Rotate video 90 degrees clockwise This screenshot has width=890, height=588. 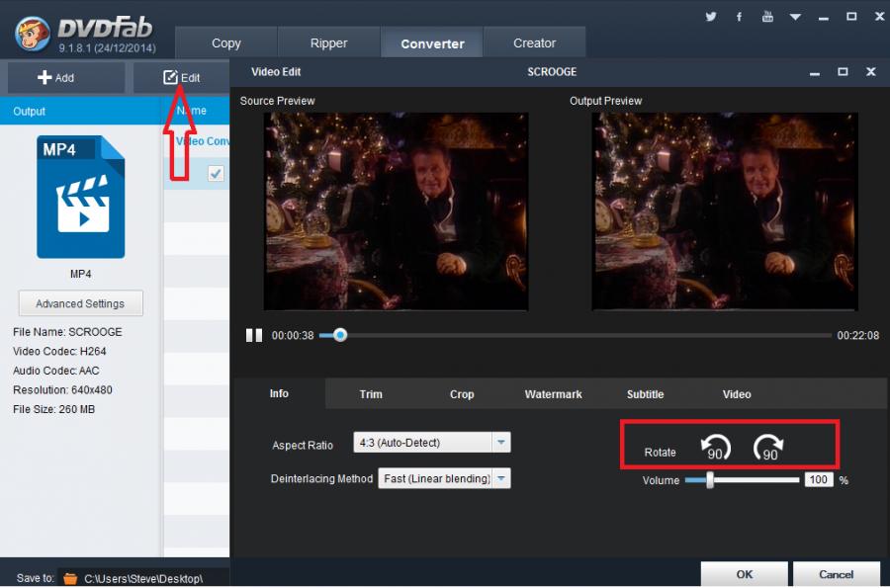coord(768,450)
